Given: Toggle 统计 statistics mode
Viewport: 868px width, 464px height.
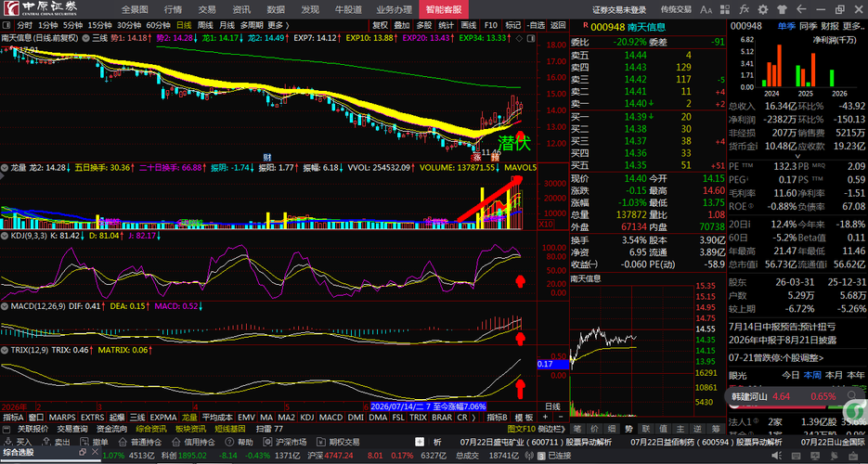Looking at the screenshot, I should (x=447, y=25).
